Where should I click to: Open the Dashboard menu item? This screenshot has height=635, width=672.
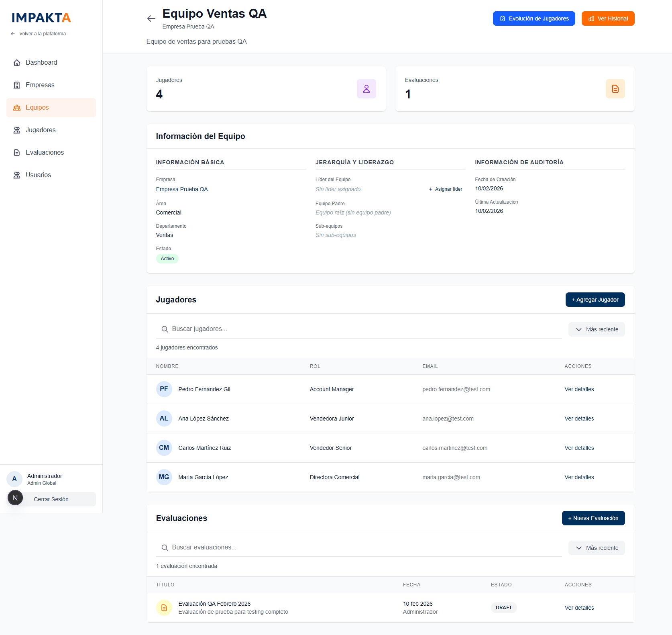coord(41,63)
